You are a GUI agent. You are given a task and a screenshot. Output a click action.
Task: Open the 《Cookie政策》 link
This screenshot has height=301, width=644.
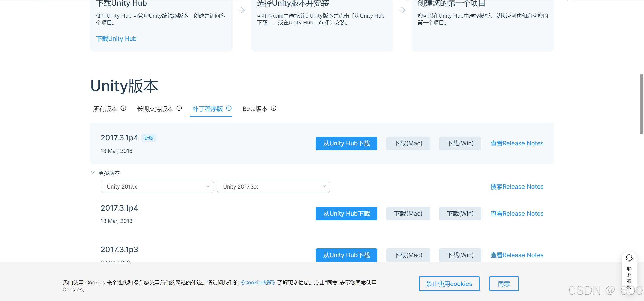(258, 282)
